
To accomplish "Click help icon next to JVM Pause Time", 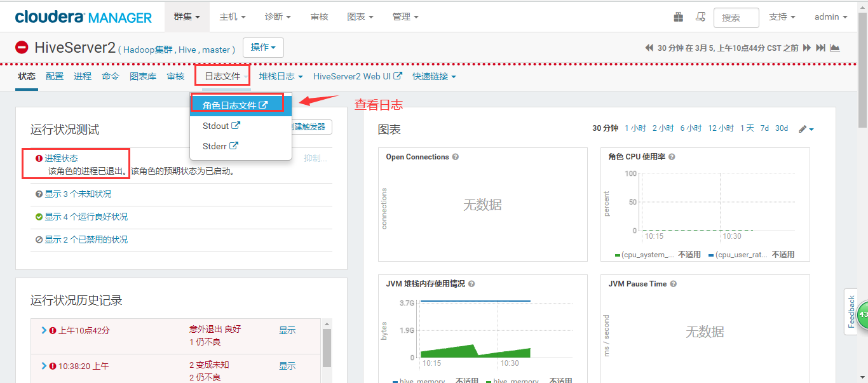I will tap(674, 284).
